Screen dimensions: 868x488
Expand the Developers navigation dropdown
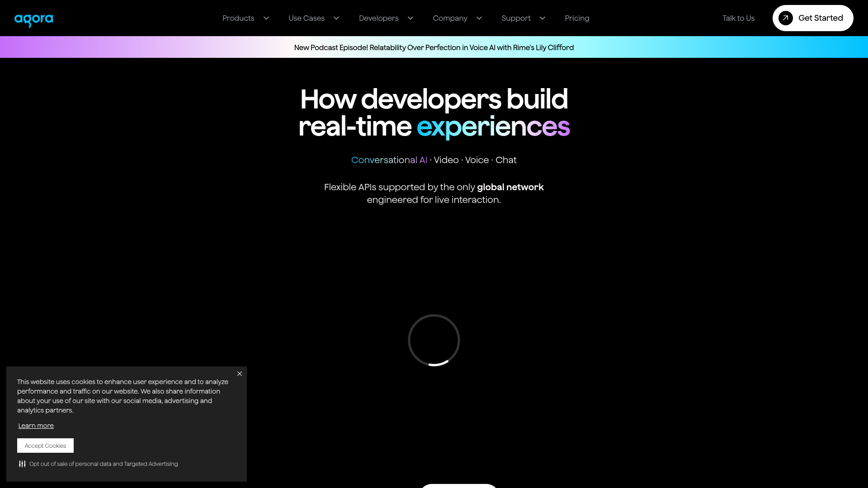387,18
